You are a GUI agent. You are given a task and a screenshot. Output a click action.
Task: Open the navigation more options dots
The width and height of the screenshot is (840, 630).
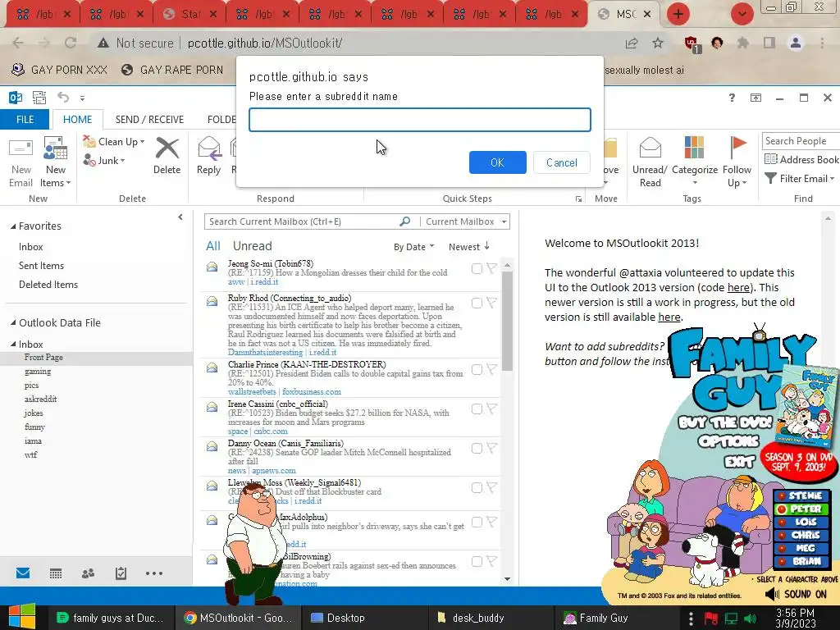point(153,573)
